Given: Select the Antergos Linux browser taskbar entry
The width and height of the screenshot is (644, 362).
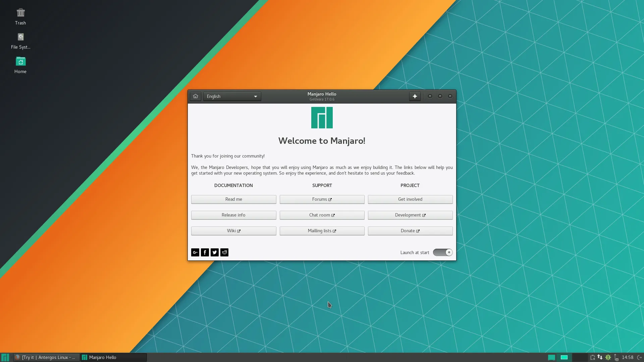Looking at the screenshot, I should coord(46,357).
